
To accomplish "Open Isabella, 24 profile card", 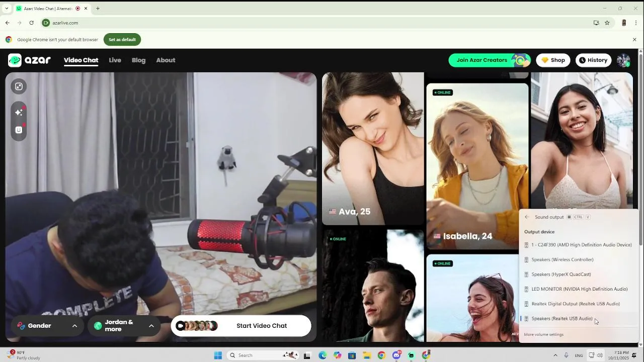I will tap(477, 166).
